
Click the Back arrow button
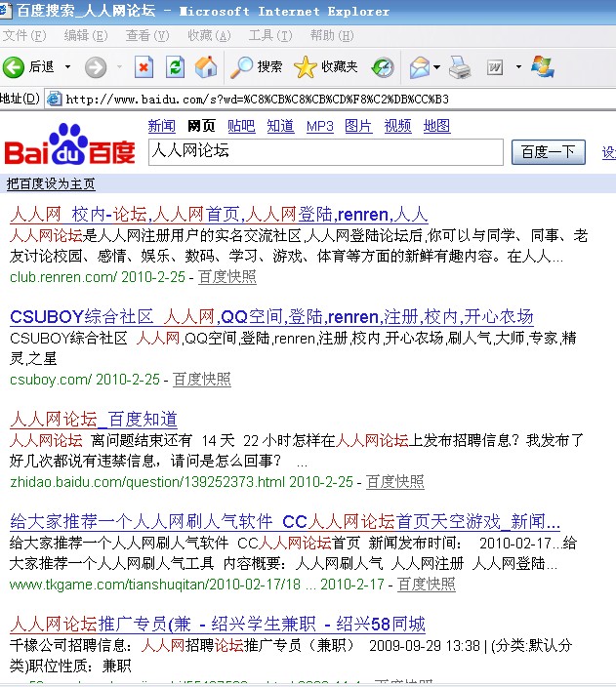tap(16, 66)
